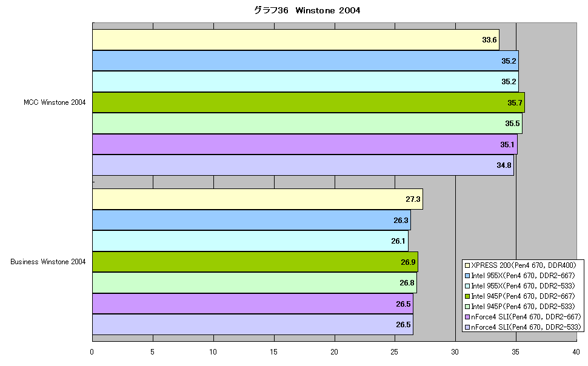
Task: Click legend text XPRESS 200(Pen4 670, DDR400)
Action: click(x=524, y=265)
